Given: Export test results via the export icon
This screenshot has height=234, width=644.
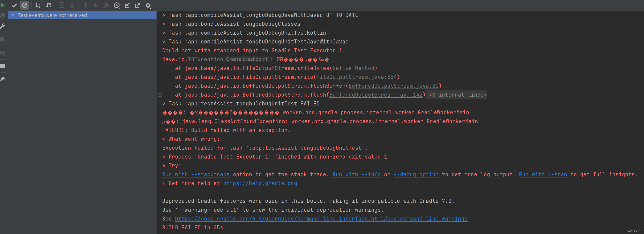Looking at the screenshot, I should coord(137,5).
